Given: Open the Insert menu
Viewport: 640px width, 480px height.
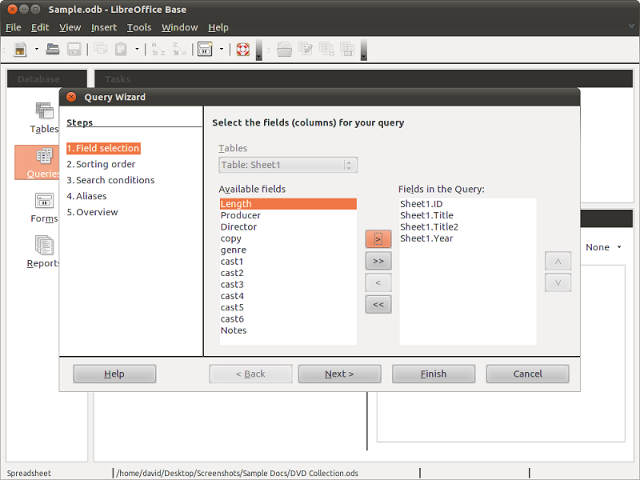Looking at the screenshot, I should click(104, 28).
